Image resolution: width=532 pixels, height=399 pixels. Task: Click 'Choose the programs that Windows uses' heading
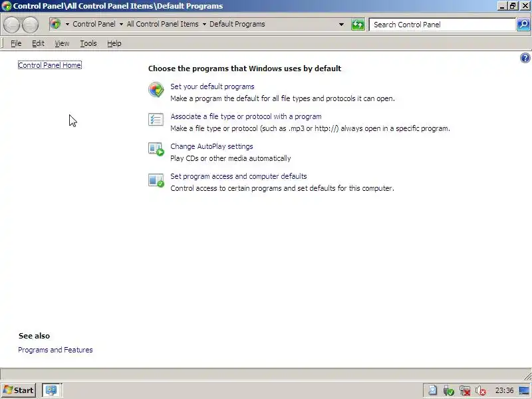(245, 68)
